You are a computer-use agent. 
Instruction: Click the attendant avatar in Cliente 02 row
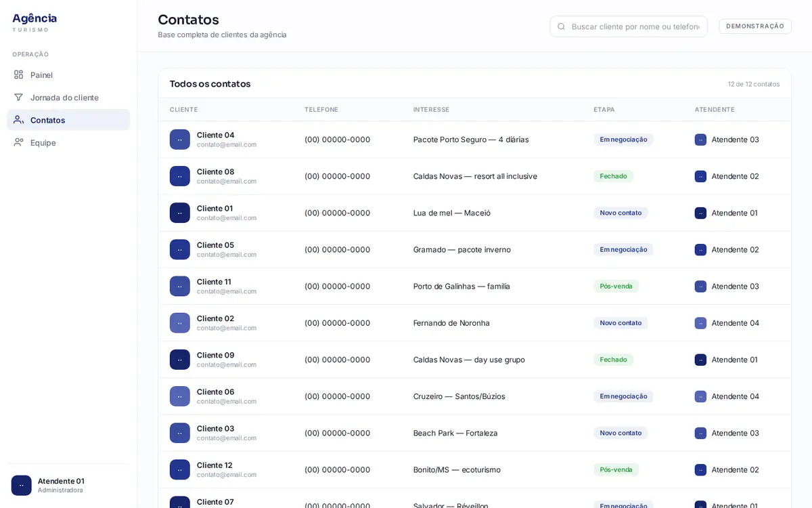pyautogui.click(x=700, y=323)
